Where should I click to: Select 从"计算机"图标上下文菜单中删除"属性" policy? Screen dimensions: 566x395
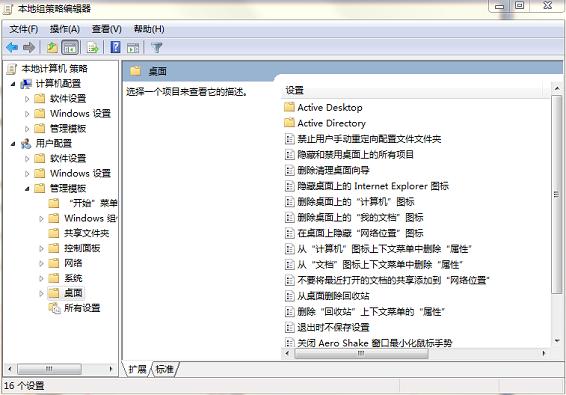384,249
